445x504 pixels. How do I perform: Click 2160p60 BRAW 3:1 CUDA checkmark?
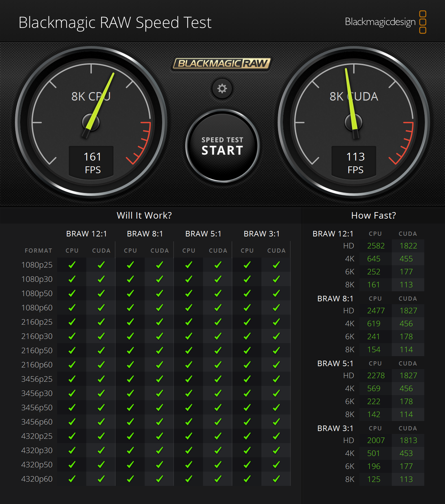[x=276, y=365]
